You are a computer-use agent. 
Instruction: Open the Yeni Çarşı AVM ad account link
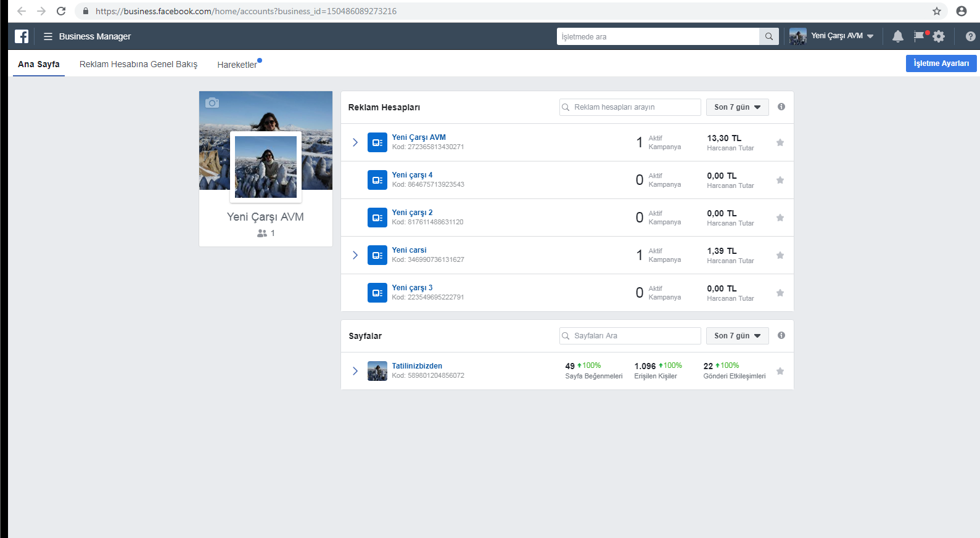click(x=419, y=137)
